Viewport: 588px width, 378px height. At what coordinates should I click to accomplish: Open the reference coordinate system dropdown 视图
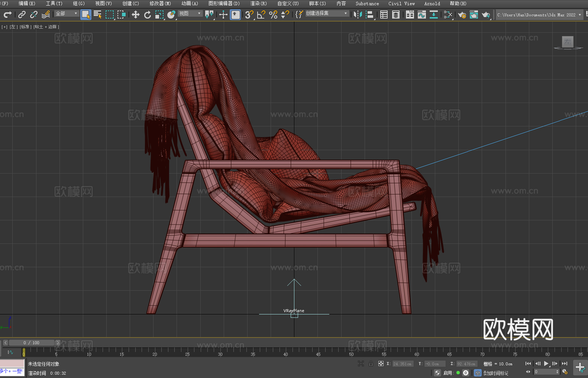pos(190,13)
